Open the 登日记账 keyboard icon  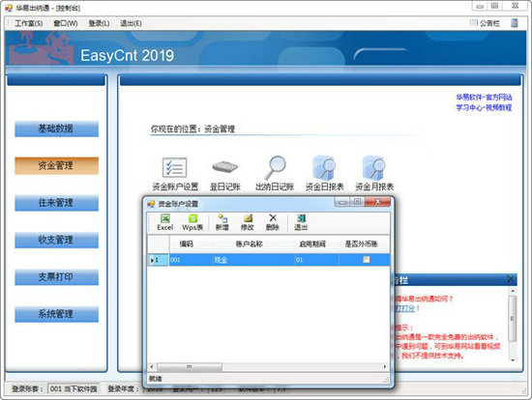(x=225, y=167)
